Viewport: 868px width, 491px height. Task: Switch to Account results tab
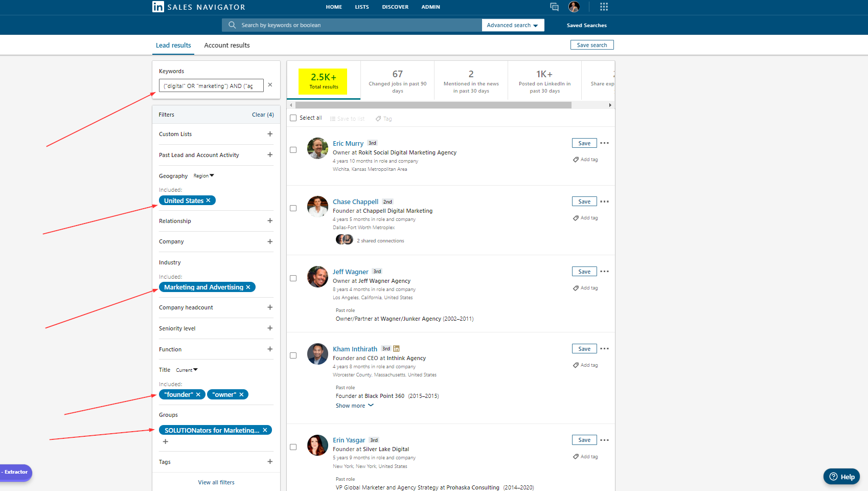[x=227, y=46]
